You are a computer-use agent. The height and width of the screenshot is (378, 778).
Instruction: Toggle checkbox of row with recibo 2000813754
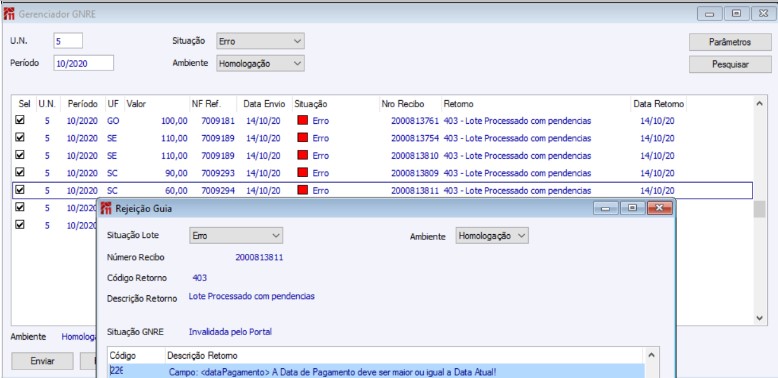(20, 137)
